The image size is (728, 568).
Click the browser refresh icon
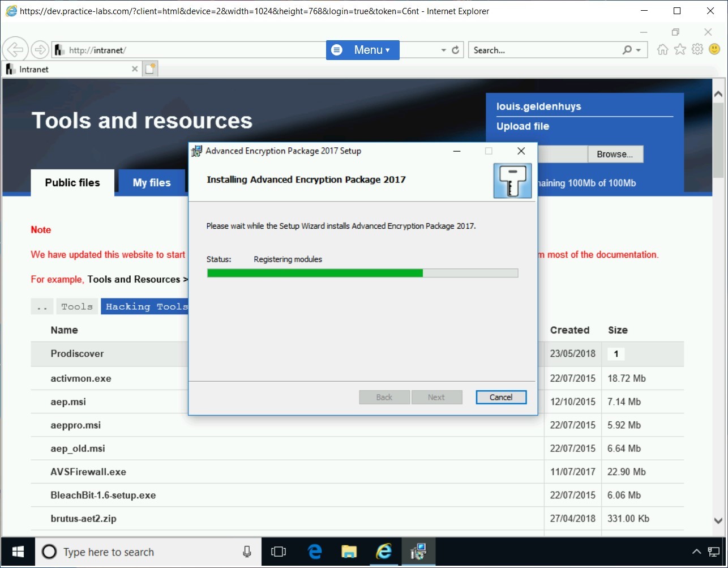pyautogui.click(x=455, y=50)
